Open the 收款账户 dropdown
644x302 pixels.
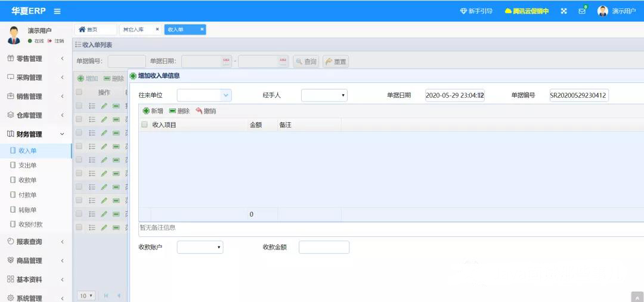[x=200, y=247]
